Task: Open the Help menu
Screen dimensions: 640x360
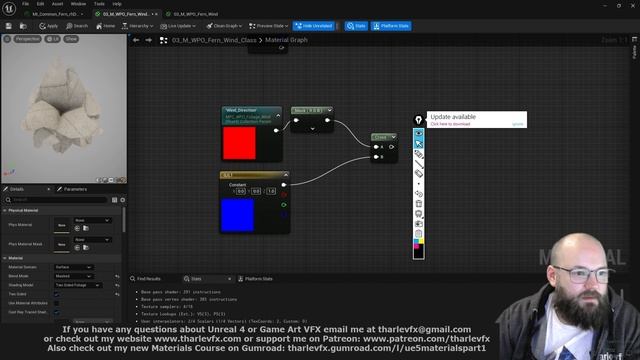Action: pyautogui.click(x=117, y=4)
